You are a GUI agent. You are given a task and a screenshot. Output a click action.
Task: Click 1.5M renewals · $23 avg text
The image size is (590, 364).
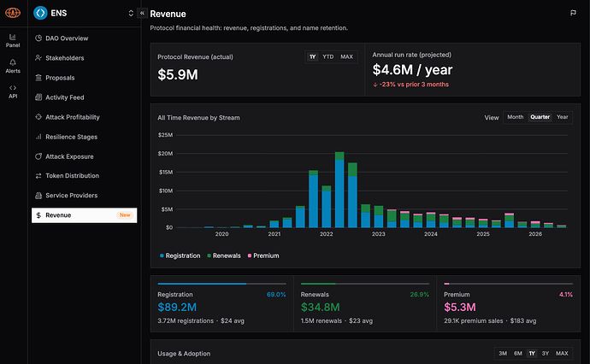point(337,320)
